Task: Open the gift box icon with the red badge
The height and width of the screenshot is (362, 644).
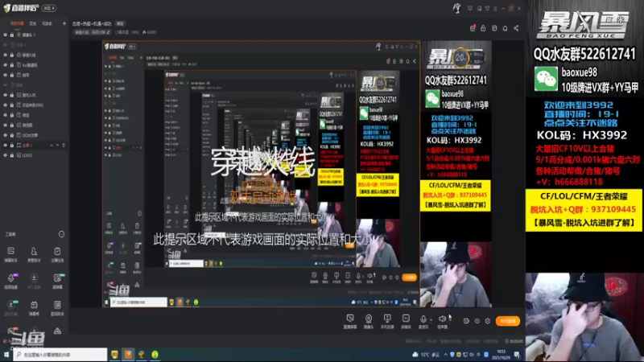Action: click(473, 28)
